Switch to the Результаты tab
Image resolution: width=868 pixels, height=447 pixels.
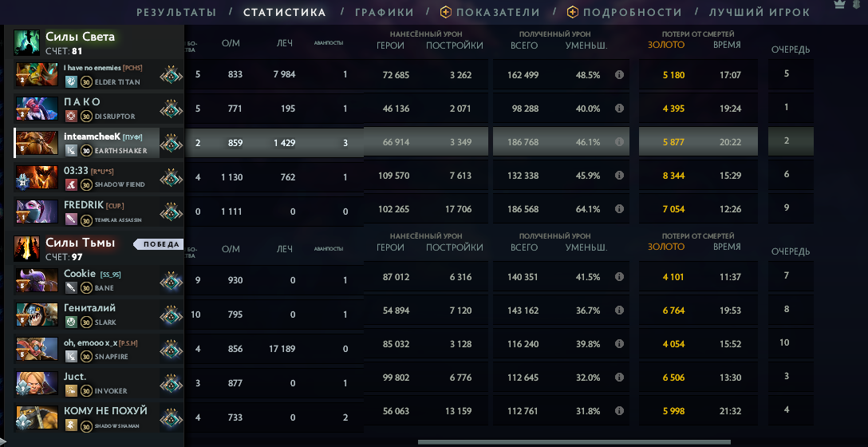coord(176,12)
